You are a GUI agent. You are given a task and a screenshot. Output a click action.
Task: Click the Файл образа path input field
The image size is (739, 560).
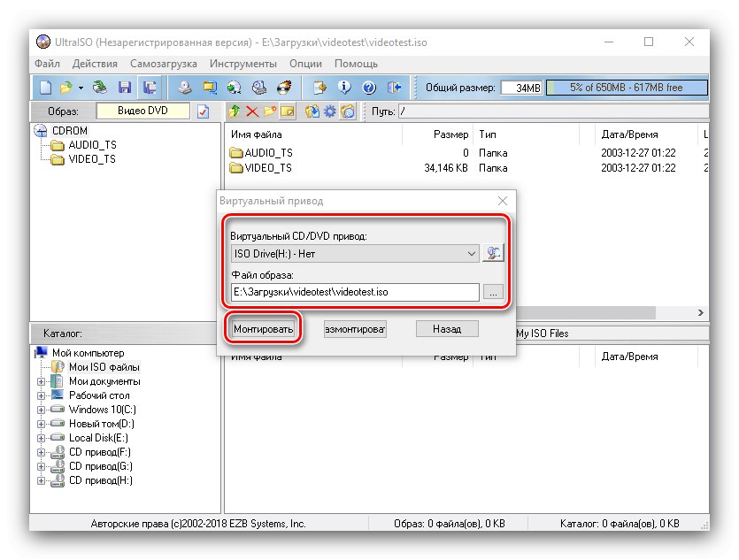coord(355,292)
